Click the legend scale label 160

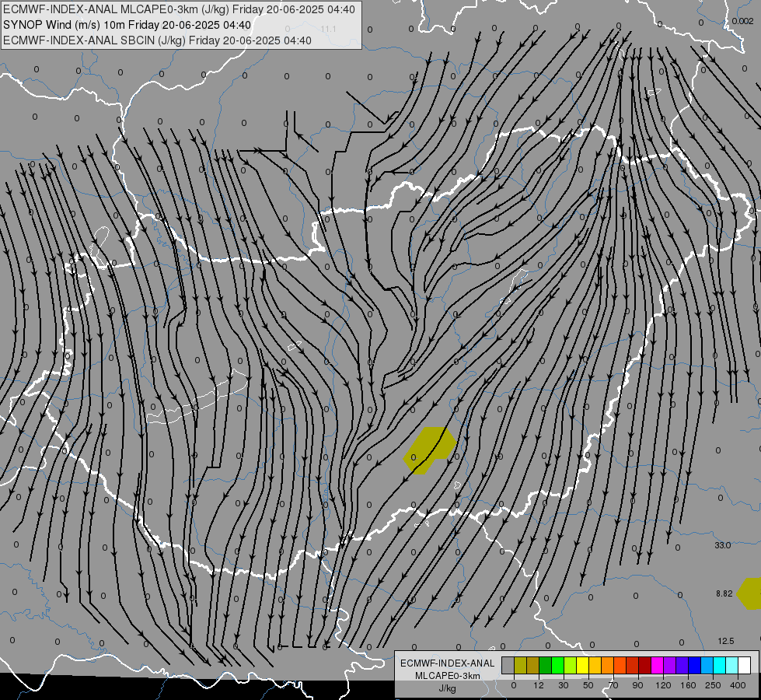pos(688,685)
